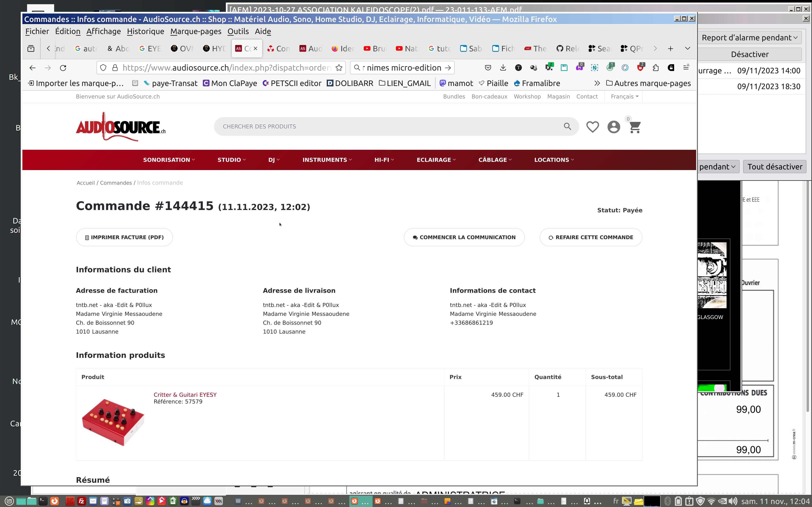Expand the Français language dropdown

point(624,97)
